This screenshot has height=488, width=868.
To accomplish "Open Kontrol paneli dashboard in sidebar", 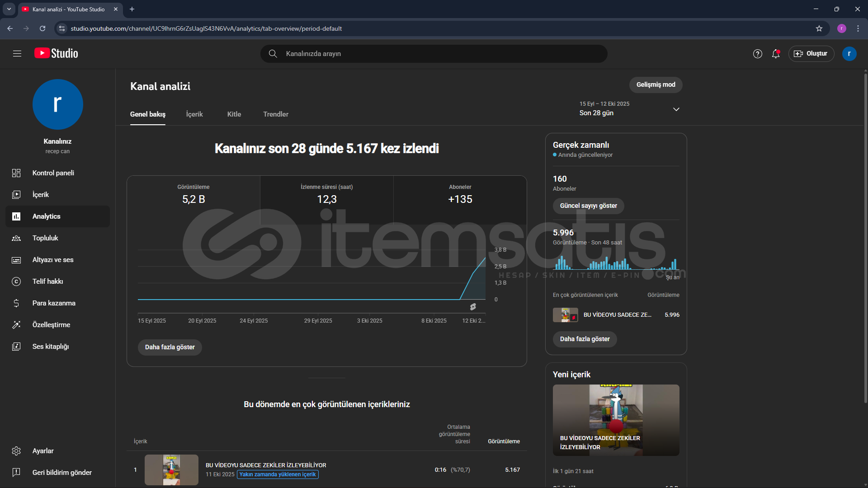I will pos(53,173).
